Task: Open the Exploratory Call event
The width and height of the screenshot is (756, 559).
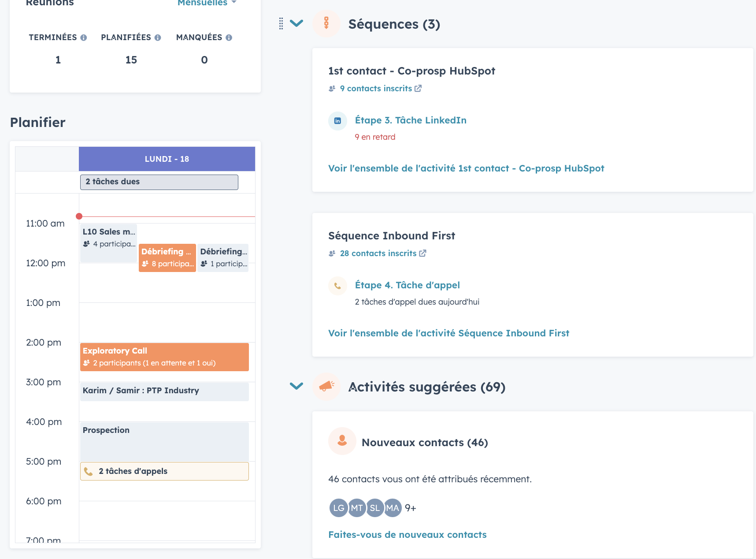Action: (164, 357)
